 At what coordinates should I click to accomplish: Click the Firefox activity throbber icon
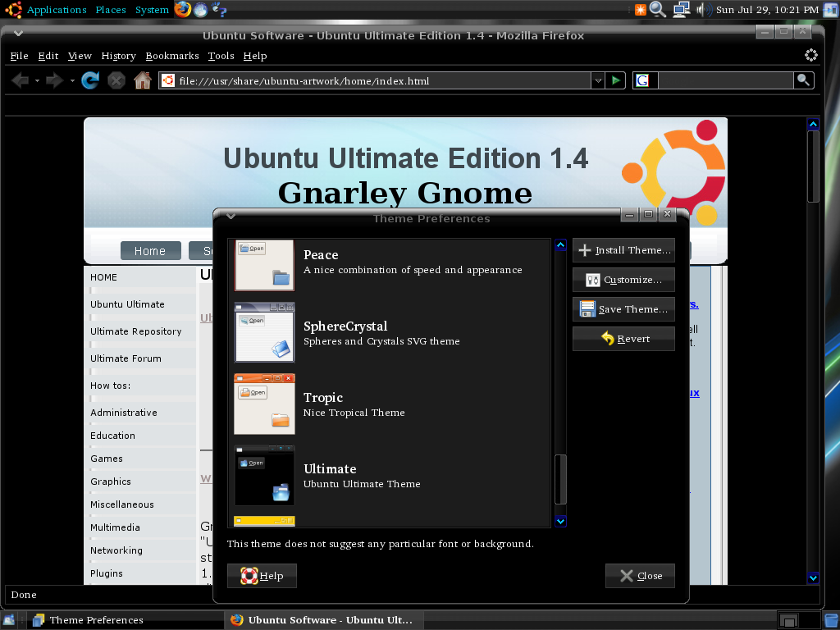(811, 55)
